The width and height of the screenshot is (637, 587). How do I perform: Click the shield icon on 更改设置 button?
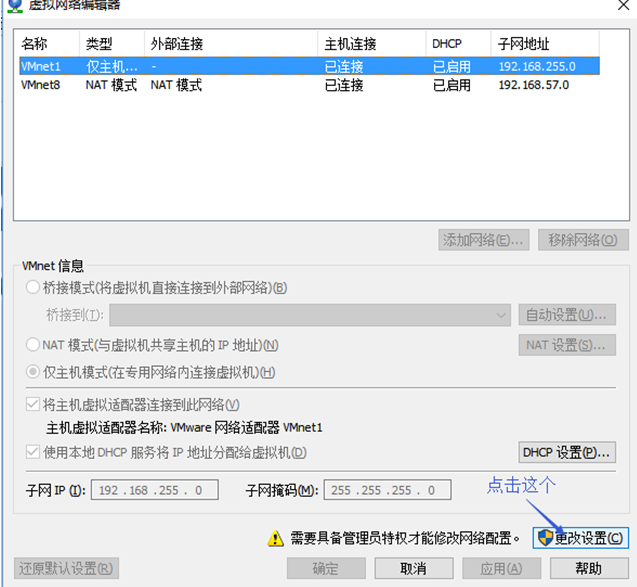545,538
